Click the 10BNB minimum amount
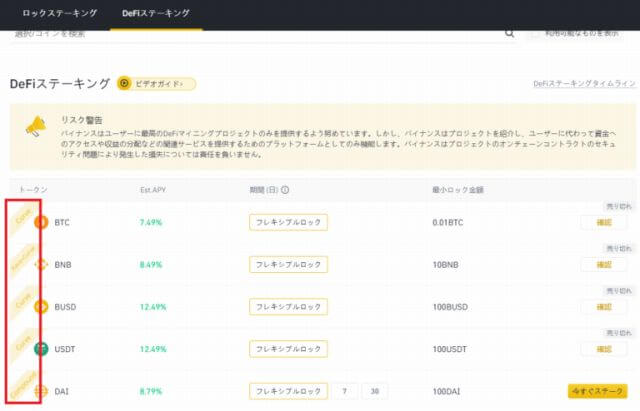 point(445,264)
